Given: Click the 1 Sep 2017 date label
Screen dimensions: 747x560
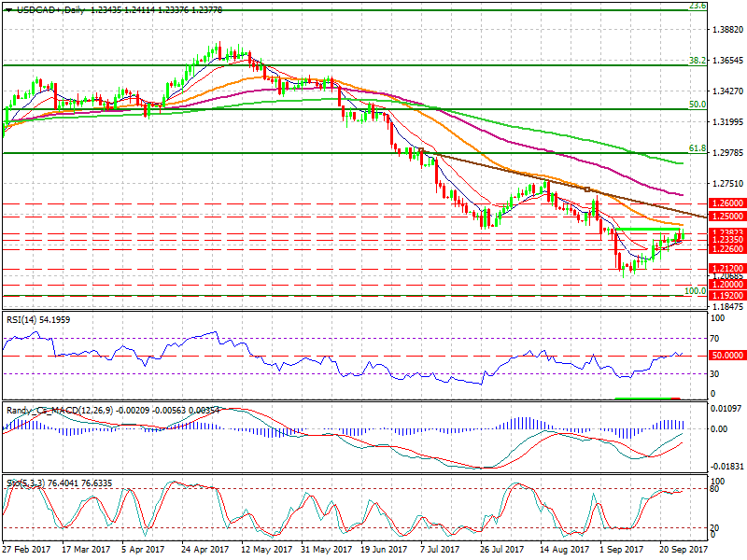Looking at the screenshot, I should click(621, 551).
